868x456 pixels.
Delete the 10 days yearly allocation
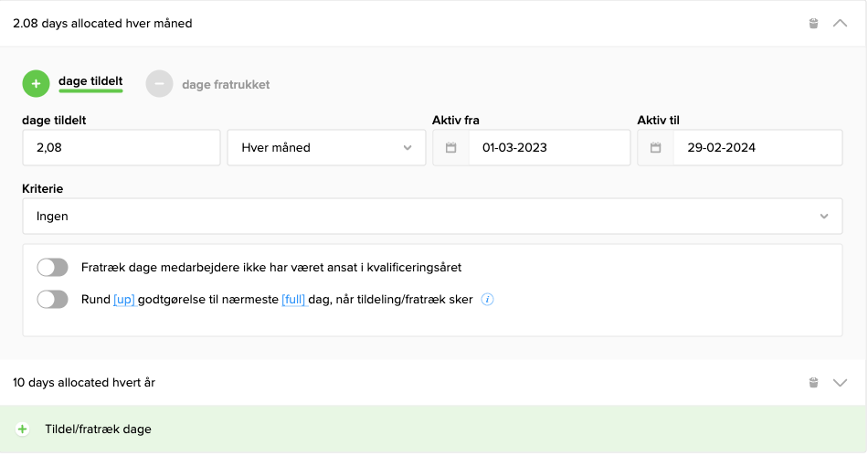click(x=813, y=383)
